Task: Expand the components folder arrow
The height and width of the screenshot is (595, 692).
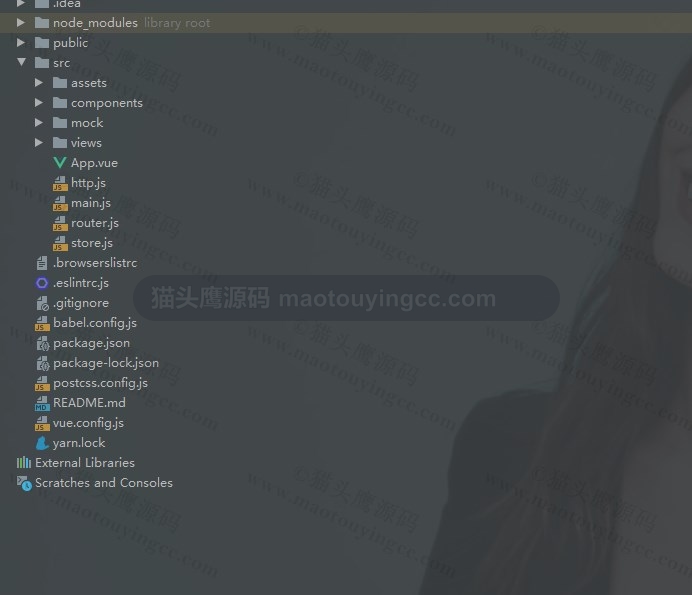Action: point(39,102)
